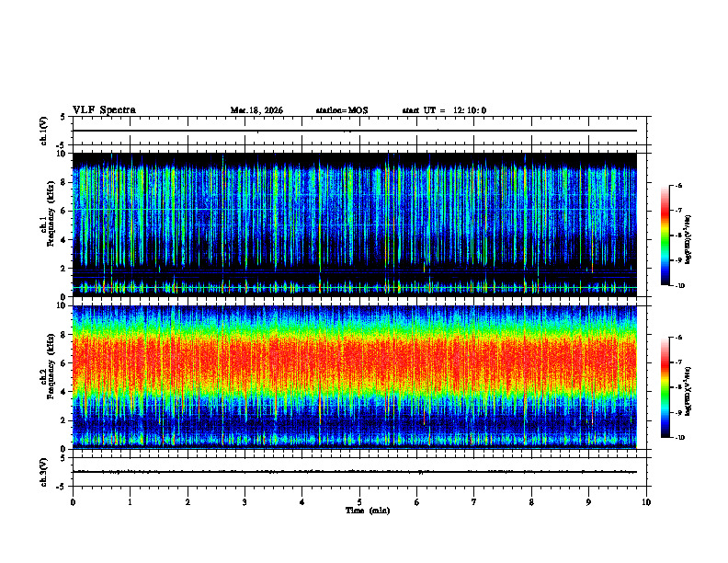The width and height of the screenshot is (728, 563).
Task: Click the ch.3 voltage waveform trace
Action: (x=355, y=472)
